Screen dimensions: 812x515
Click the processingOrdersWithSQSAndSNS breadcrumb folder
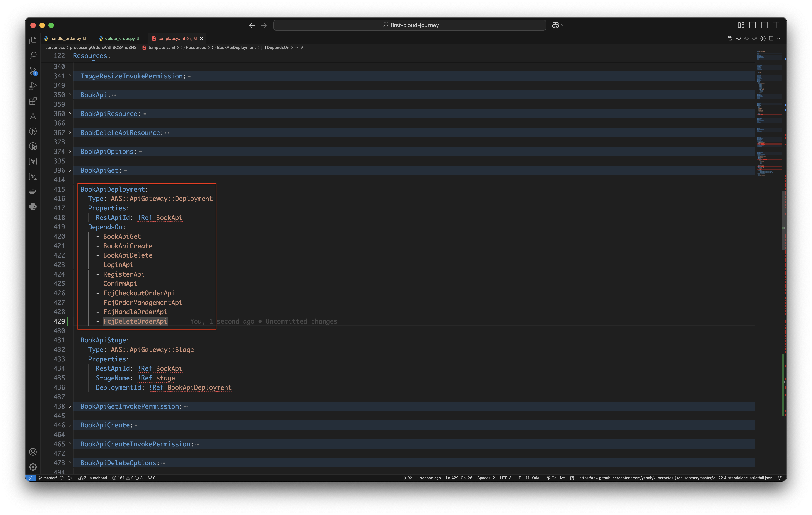coord(103,48)
